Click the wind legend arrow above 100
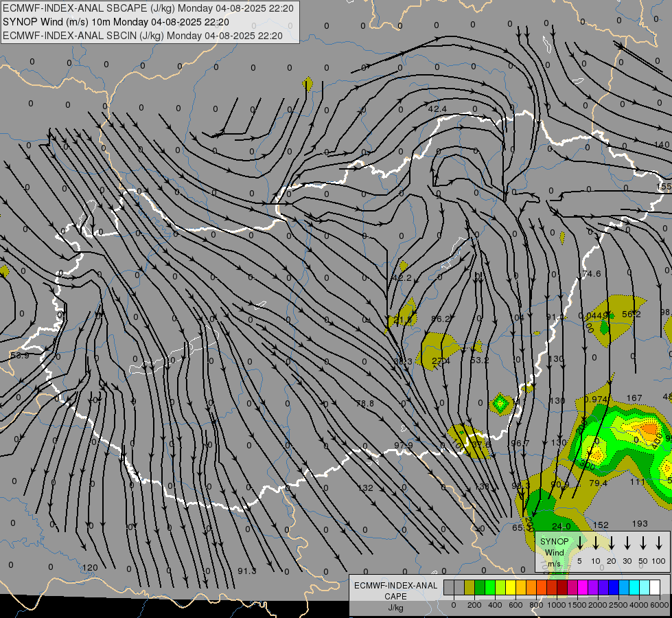Screen dimensions: 672x618 (x=659, y=543)
